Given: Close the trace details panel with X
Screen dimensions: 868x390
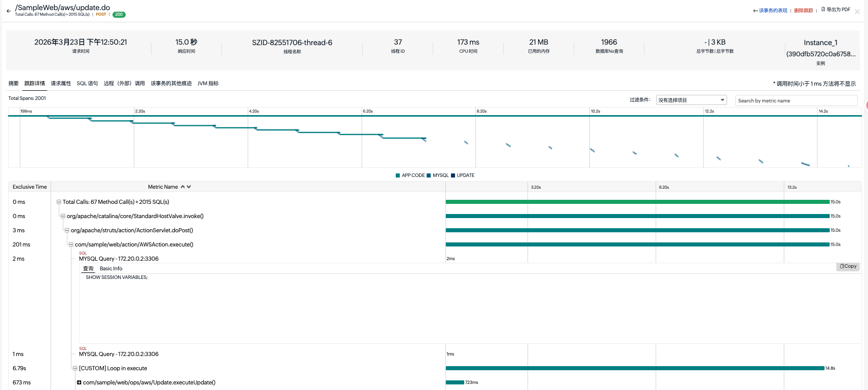Looking at the screenshot, I should click(x=857, y=12).
